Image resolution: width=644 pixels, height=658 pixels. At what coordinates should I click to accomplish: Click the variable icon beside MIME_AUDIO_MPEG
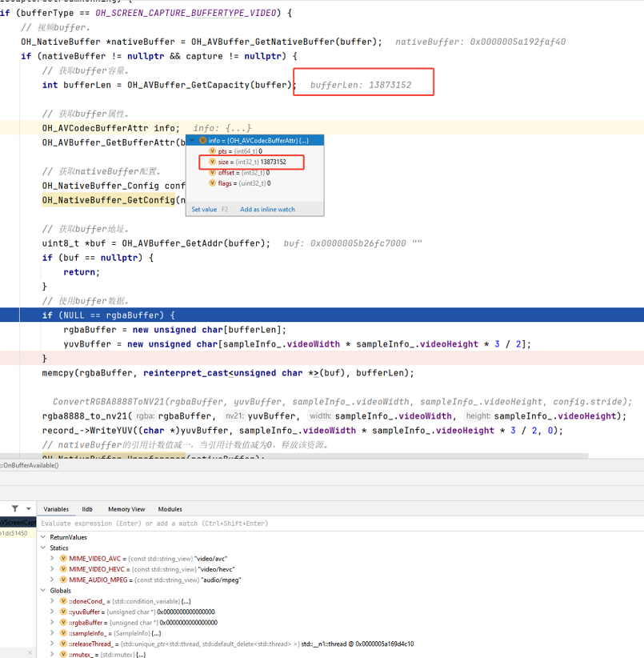point(63,580)
